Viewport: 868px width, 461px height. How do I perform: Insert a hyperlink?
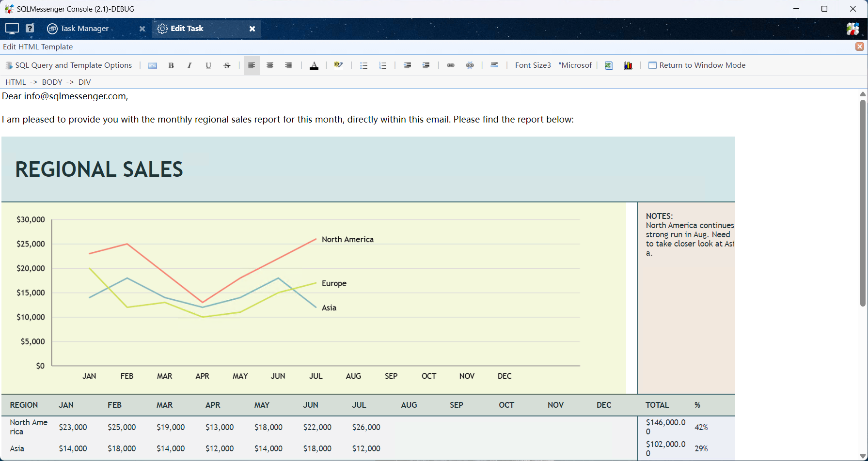coord(451,65)
